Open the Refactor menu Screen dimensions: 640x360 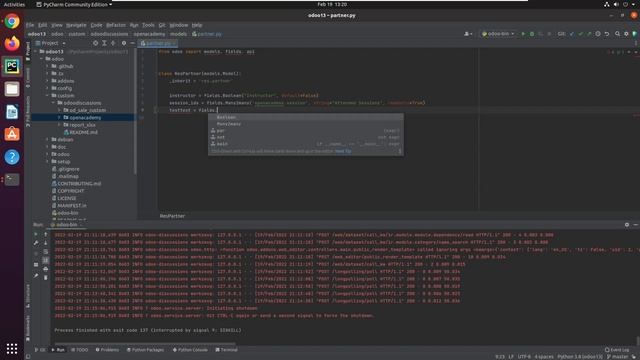[116, 25]
